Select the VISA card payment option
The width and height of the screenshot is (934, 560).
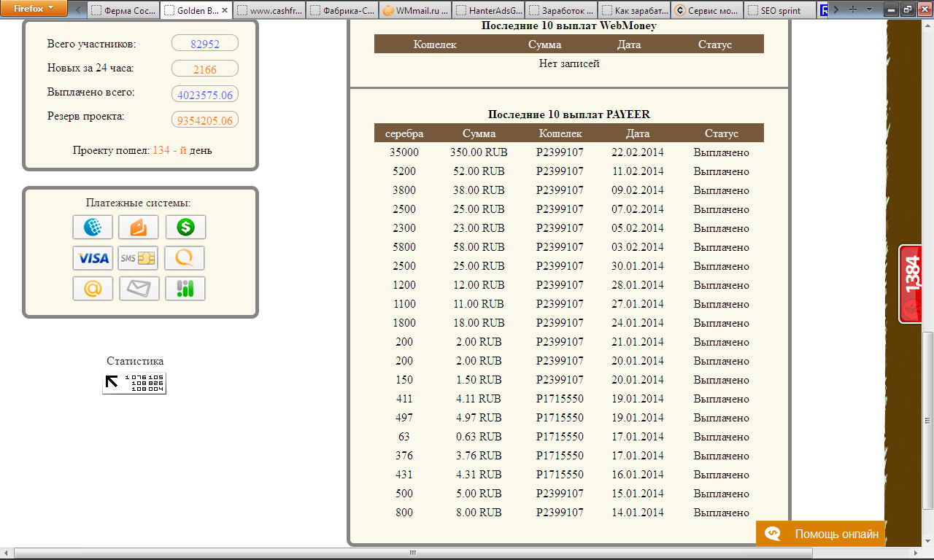click(x=93, y=258)
